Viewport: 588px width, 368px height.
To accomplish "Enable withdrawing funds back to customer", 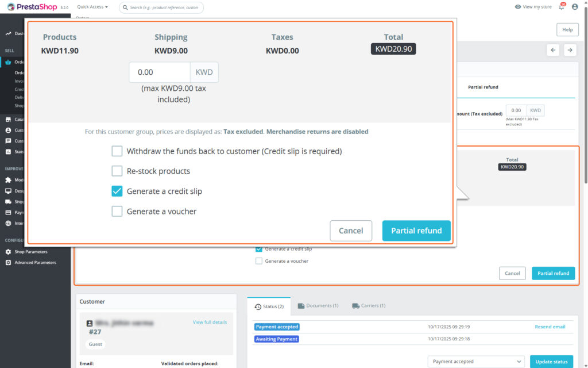I will click(x=117, y=151).
